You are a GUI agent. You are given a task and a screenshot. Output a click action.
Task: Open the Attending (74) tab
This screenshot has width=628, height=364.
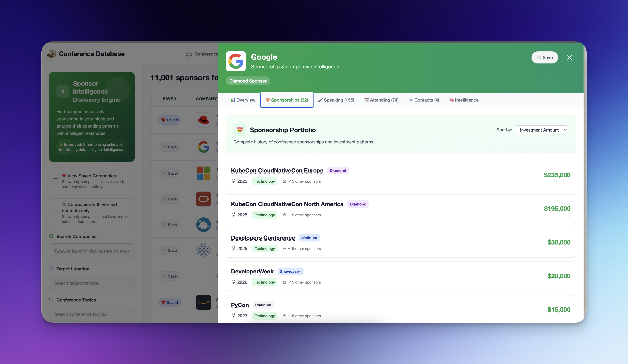[381, 100]
